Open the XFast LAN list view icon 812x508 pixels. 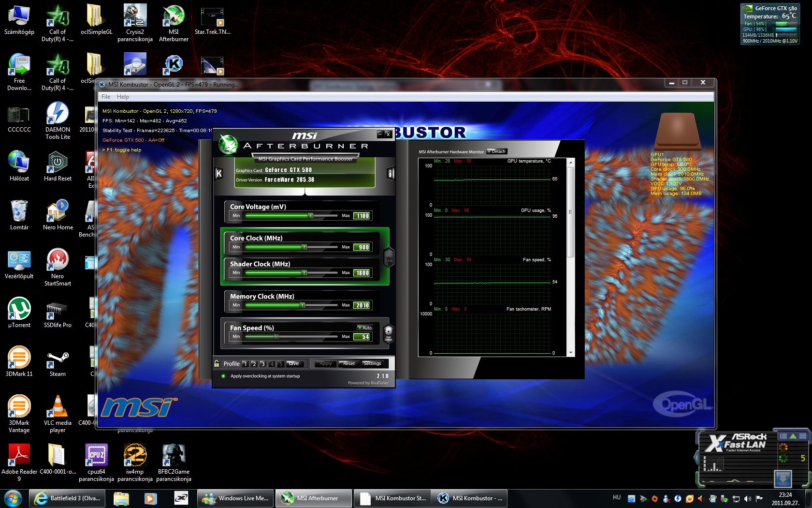(x=783, y=436)
